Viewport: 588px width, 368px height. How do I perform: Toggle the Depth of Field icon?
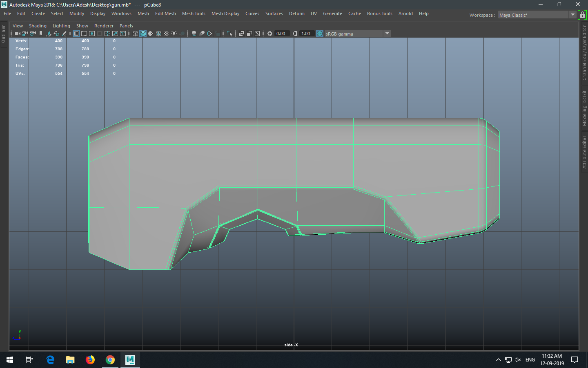click(x=217, y=34)
